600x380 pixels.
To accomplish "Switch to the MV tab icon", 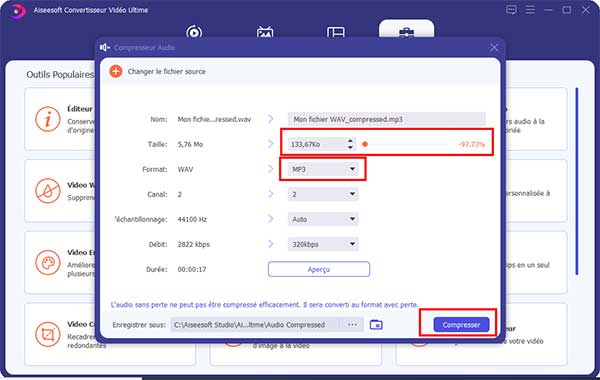I will click(x=265, y=32).
